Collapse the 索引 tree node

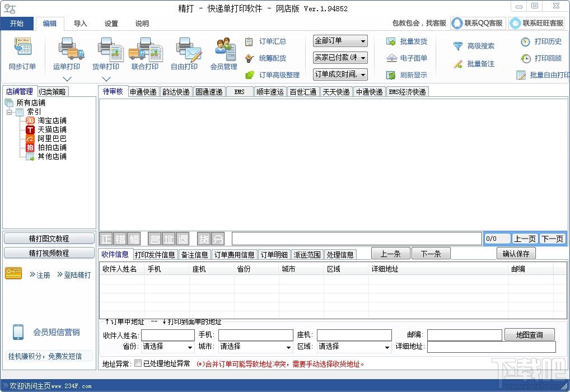tap(10, 112)
